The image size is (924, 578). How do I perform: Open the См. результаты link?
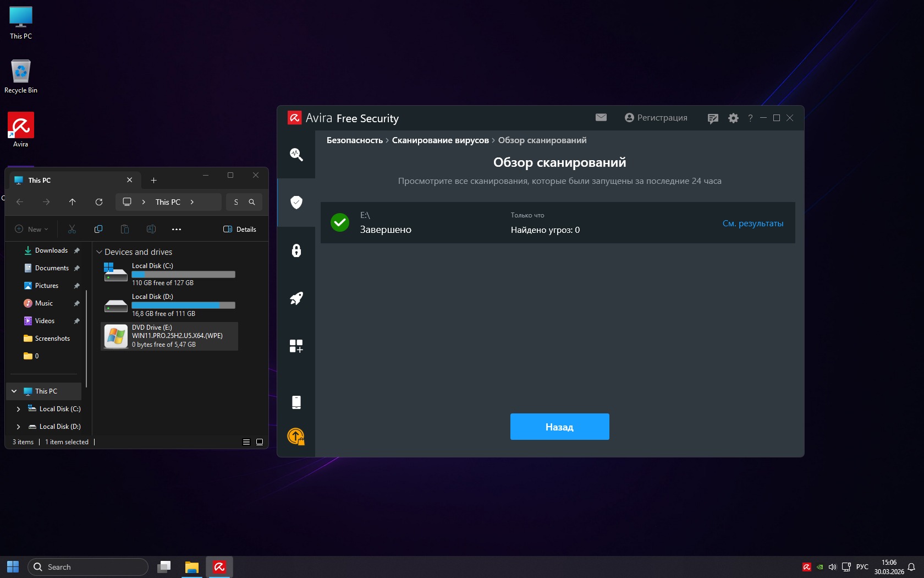[752, 223]
